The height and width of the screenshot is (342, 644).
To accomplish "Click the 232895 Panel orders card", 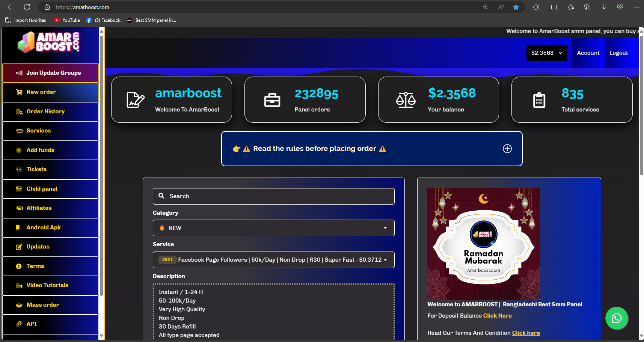I will tap(305, 99).
